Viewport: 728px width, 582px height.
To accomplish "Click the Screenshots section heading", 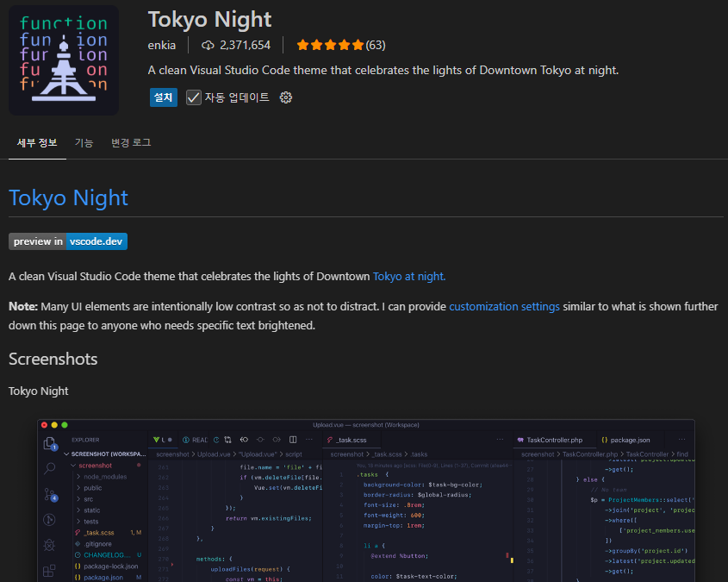I will (x=53, y=359).
